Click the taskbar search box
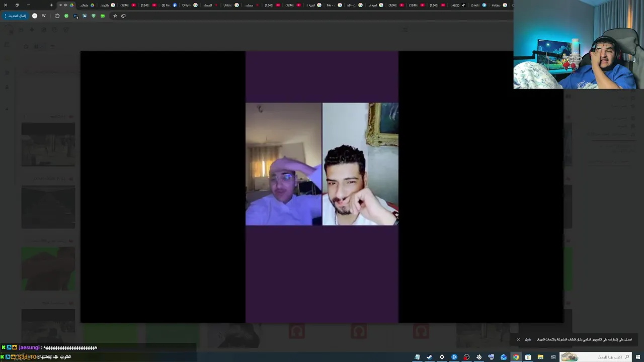644x362 pixels. [x=596, y=357]
